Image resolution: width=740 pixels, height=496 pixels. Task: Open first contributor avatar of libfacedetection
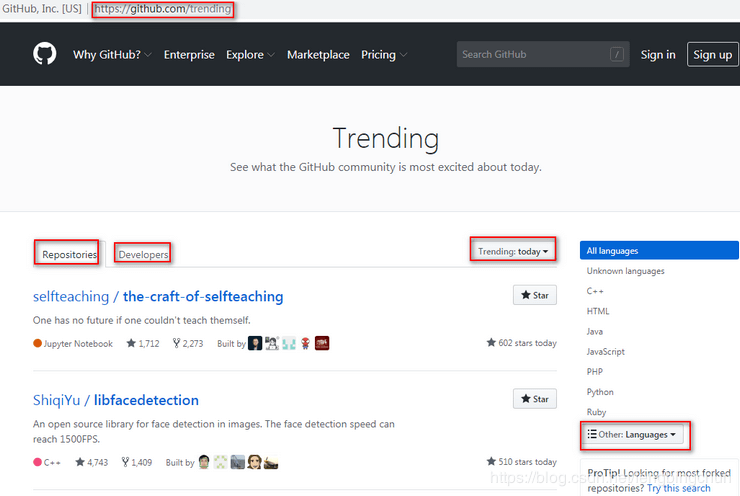(204, 462)
